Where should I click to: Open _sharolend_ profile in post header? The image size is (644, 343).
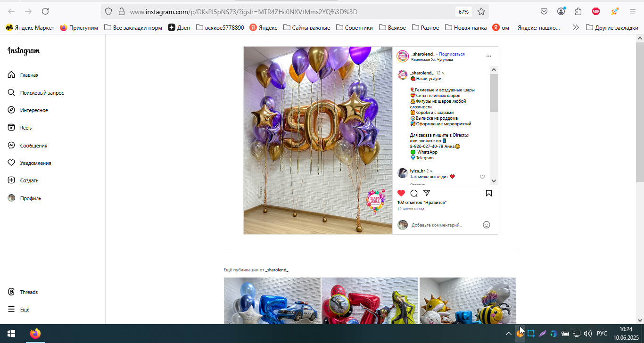coord(423,54)
